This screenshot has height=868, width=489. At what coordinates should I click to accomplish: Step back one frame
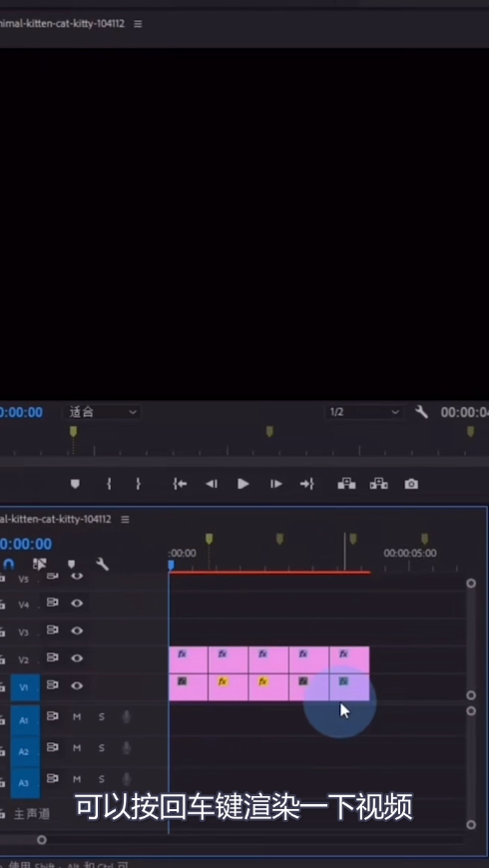tap(212, 484)
